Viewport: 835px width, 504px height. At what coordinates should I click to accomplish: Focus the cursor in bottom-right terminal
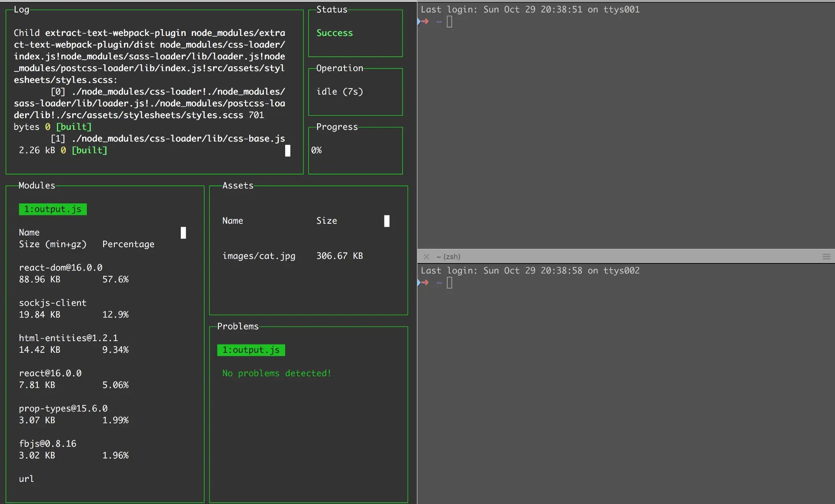[449, 283]
